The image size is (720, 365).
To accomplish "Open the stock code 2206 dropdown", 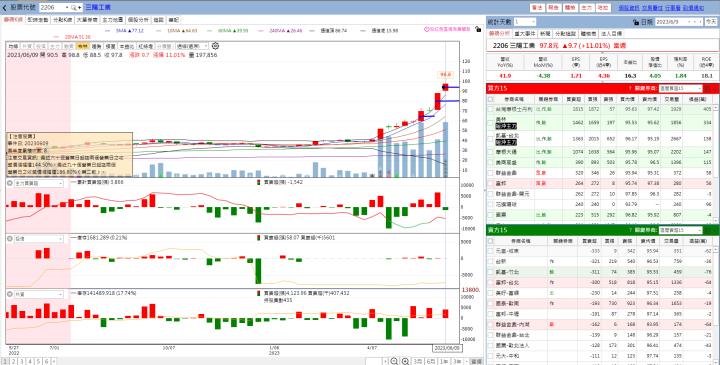I will (x=67, y=8).
